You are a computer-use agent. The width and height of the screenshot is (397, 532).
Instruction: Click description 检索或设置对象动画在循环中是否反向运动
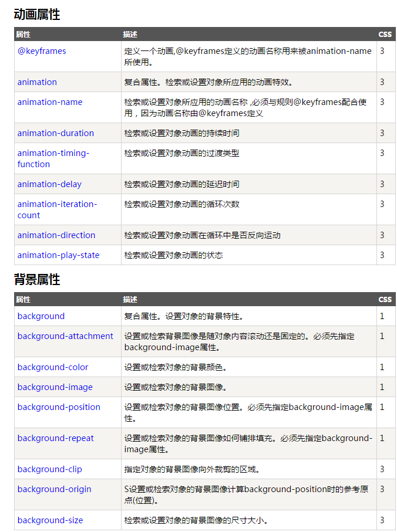pyautogui.click(x=203, y=235)
